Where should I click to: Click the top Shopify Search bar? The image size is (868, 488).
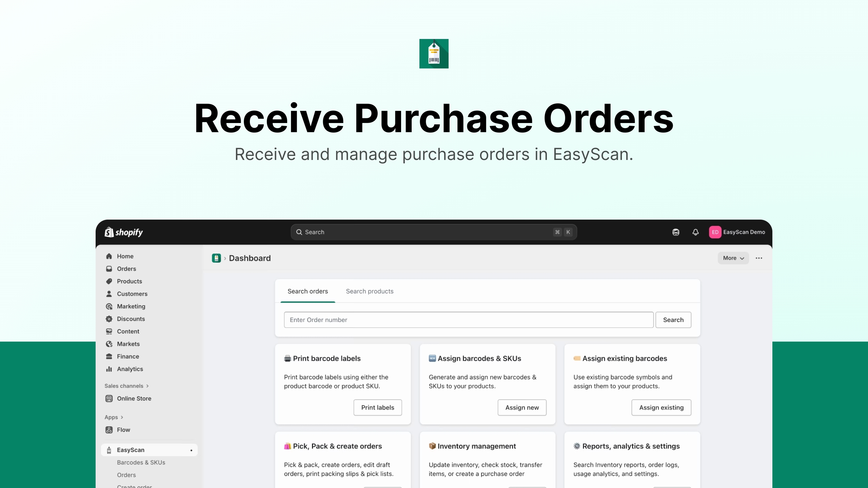tap(434, 232)
